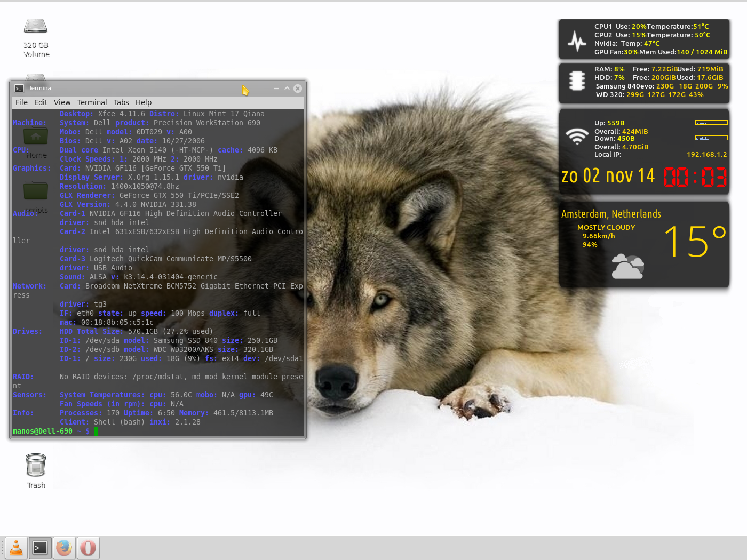Click the 'manos@Dell-690' prompt text

tap(43, 431)
